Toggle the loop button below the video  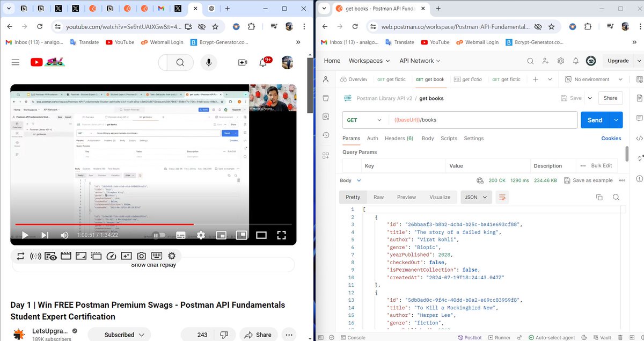pos(20,256)
